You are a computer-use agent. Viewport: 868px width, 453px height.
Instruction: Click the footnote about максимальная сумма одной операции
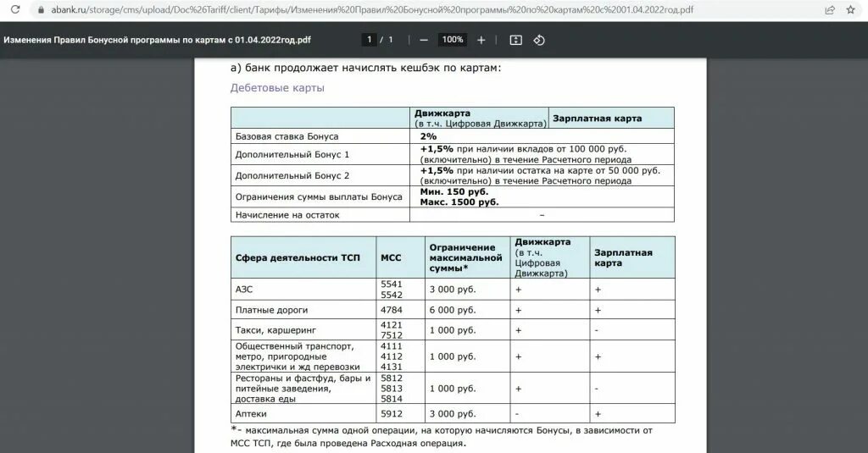(441, 436)
